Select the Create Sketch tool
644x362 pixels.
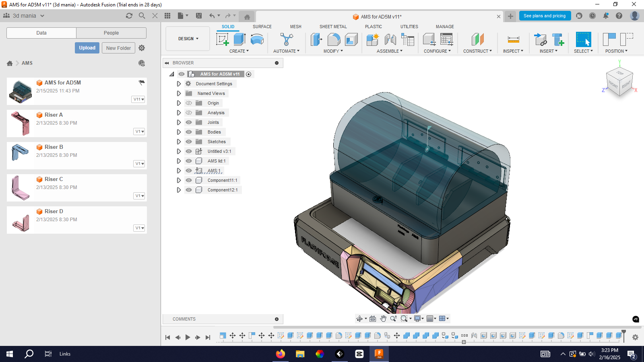coord(223,39)
